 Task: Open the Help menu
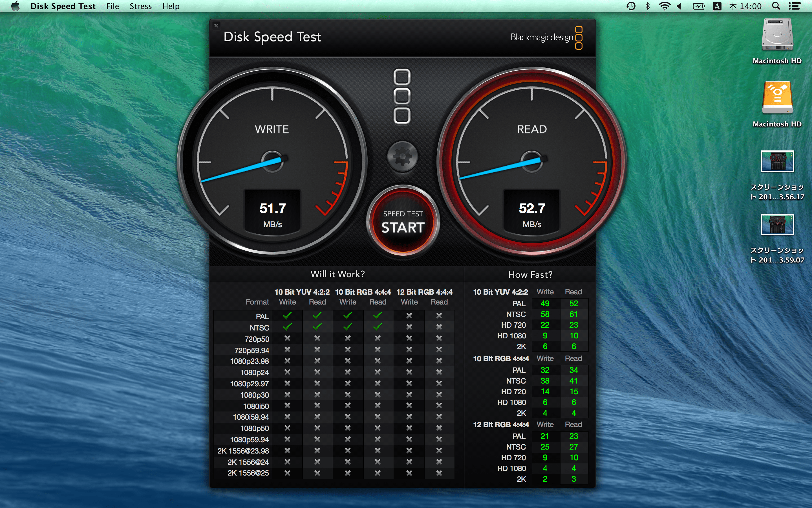[x=171, y=6]
